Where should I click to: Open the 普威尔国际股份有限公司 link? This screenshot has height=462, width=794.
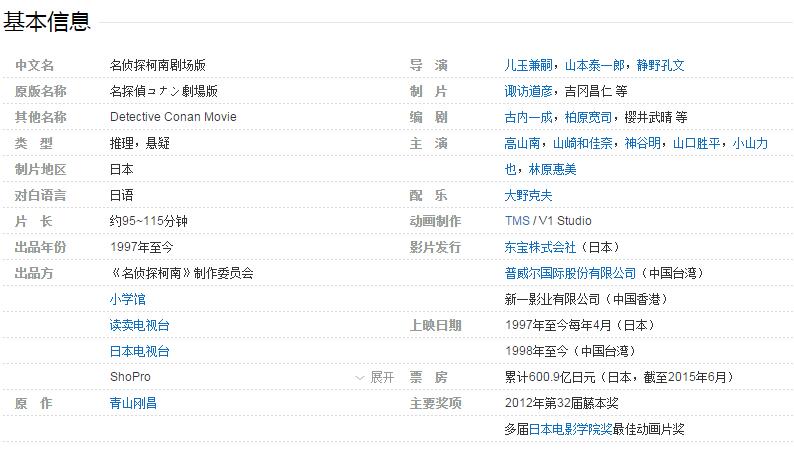[x=570, y=274]
